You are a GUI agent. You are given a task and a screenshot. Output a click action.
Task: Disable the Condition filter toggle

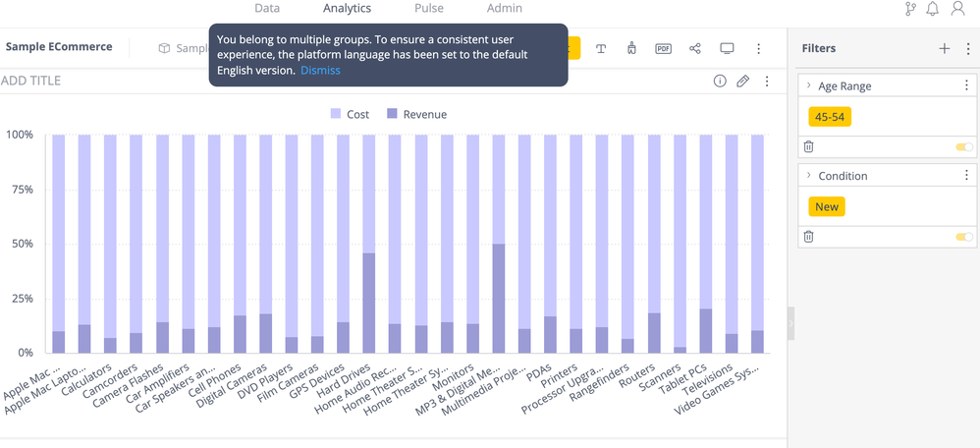pos(964,236)
